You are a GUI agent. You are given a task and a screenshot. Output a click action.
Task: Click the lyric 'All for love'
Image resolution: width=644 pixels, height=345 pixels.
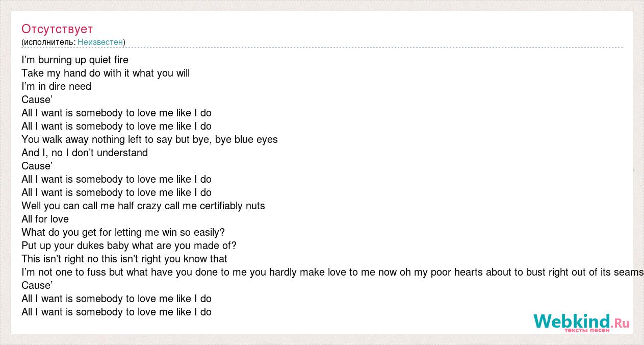click(x=45, y=219)
